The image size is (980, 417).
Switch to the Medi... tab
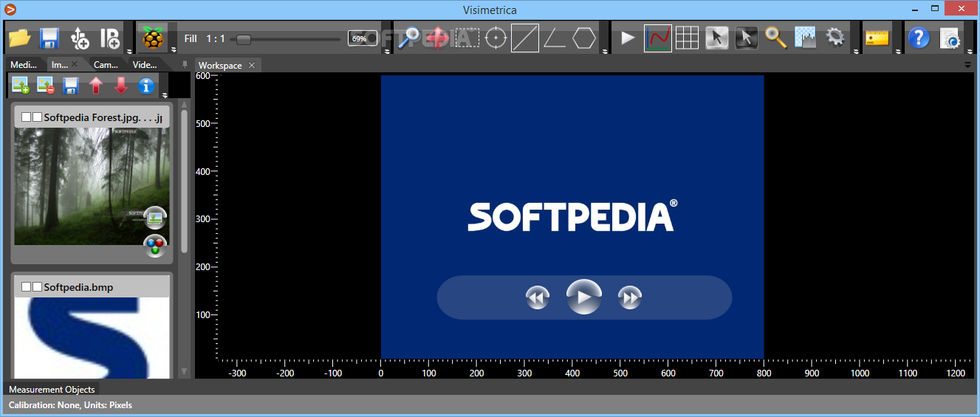[24, 65]
